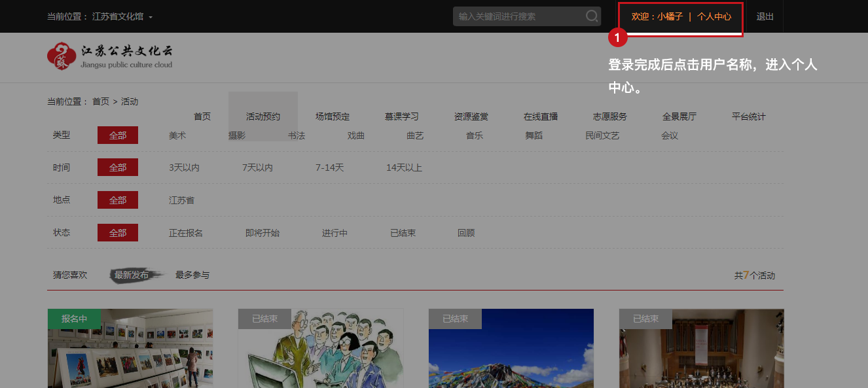
Task: Open the 首页 navigation tab
Action: coord(202,116)
